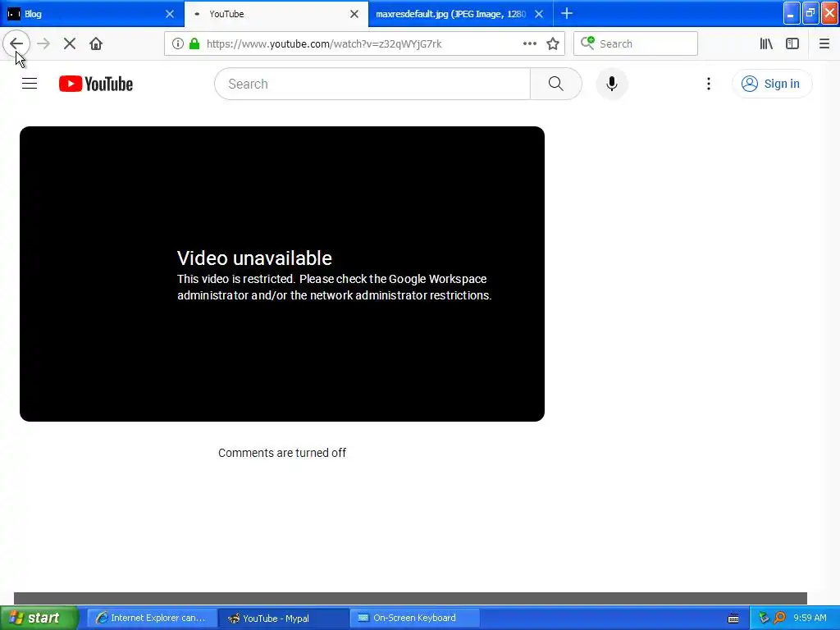Viewport: 840px width, 630px height.
Task: Show site information icon in address bar
Action: (177, 43)
